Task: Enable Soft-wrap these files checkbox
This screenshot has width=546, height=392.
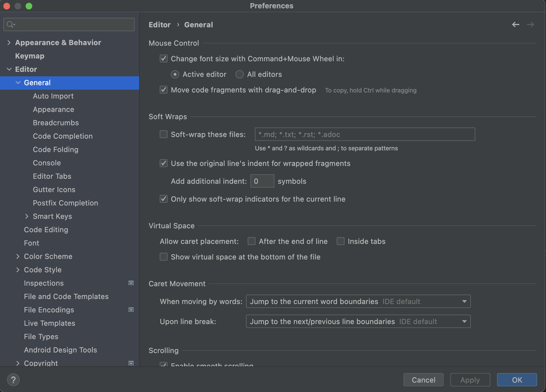Action: 164,134
